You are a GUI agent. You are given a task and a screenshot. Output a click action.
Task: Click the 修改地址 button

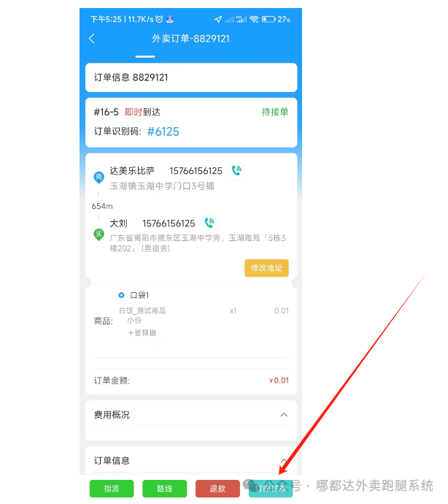tap(266, 268)
